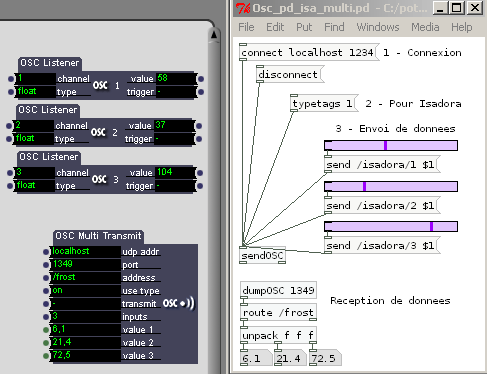
Task: Click the OSC logo of Listener 3
Action: click(99, 179)
